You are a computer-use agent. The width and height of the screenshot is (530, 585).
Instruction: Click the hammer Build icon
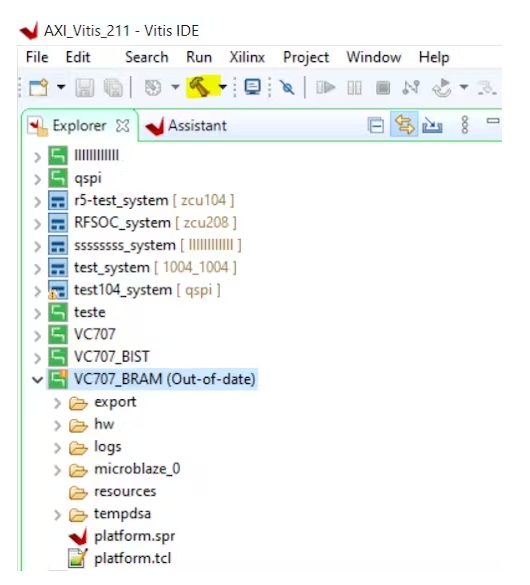click(x=199, y=87)
